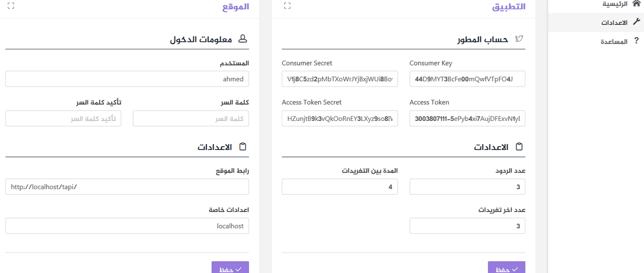Image resolution: width=644 pixels, height=273 pixels.
Task: Open المساعدة menu item
Action: (x=613, y=41)
